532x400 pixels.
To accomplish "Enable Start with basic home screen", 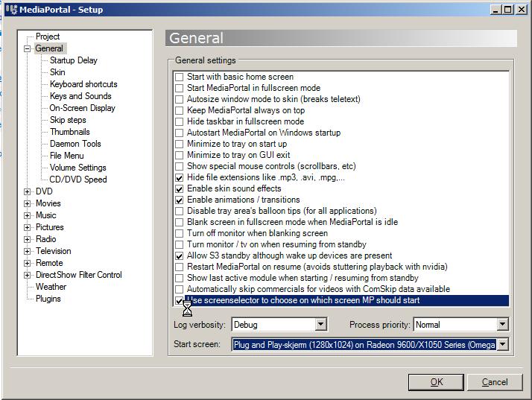I will click(x=179, y=77).
